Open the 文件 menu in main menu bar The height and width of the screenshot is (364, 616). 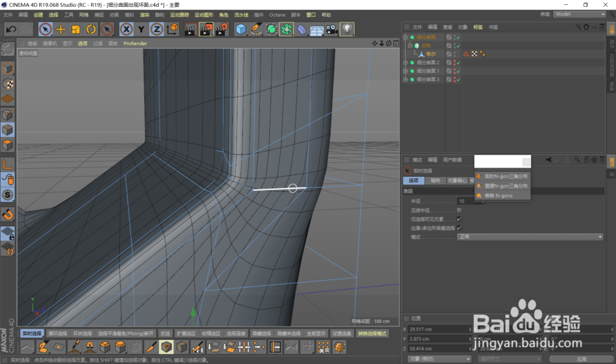pyautogui.click(x=8, y=15)
